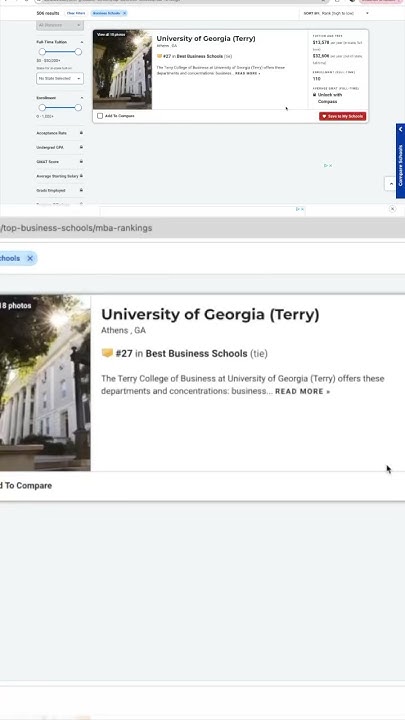Screen dimensions: 405x720
Task: Open University of Georgia (Terry) title in small page view
Action: pyautogui.click(x=206, y=39)
